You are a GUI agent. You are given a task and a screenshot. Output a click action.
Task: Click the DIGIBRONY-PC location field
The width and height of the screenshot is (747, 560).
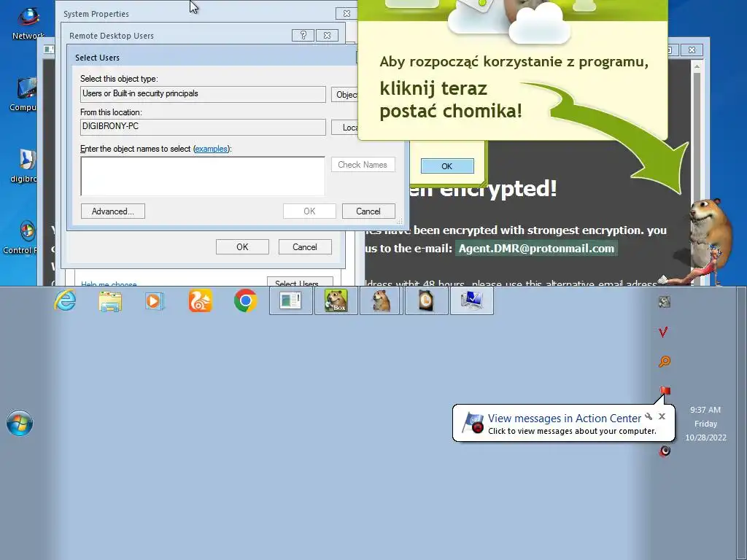point(203,127)
